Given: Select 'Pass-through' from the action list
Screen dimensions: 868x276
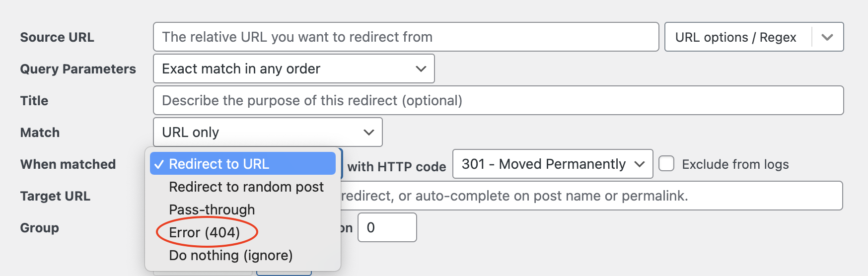Looking at the screenshot, I should pyautogui.click(x=212, y=209).
